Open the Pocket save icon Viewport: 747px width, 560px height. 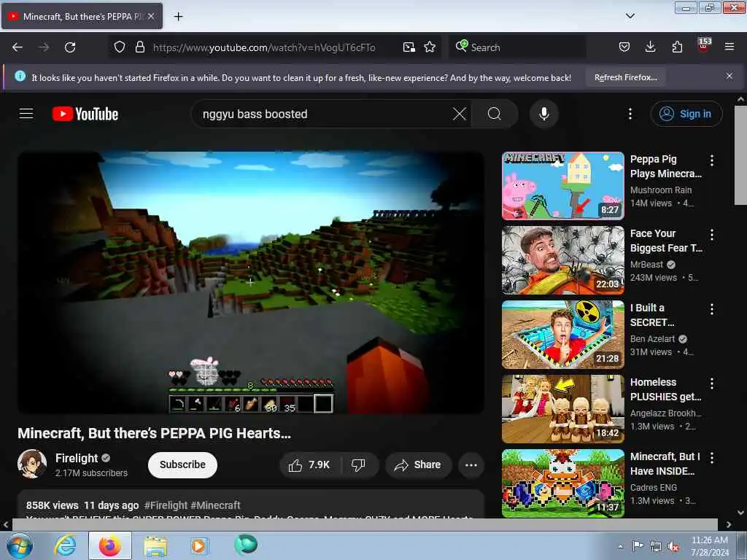(624, 47)
